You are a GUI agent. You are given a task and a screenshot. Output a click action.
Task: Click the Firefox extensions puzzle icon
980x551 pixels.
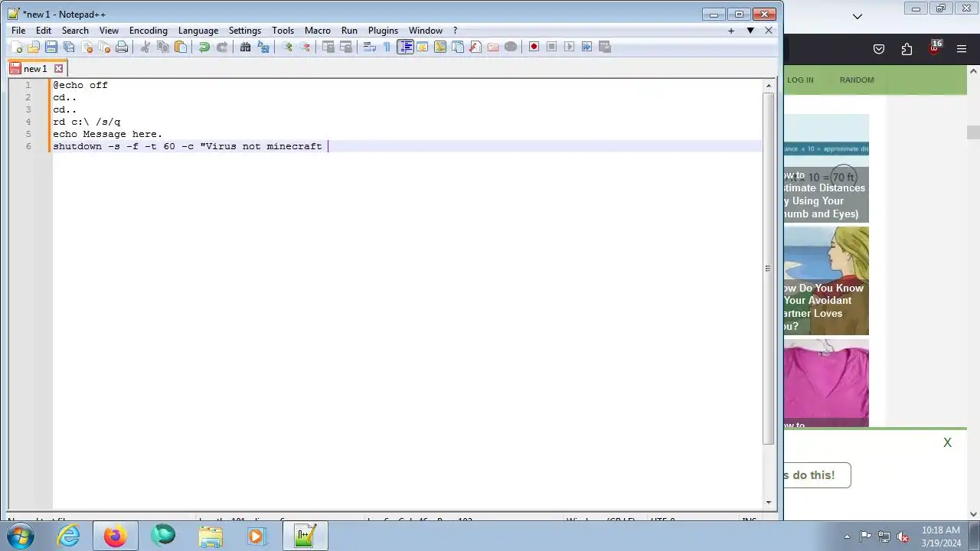(906, 49)
